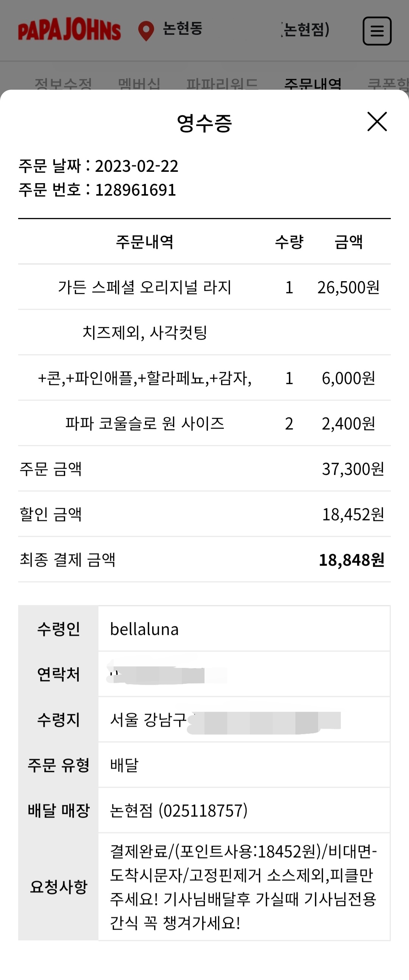Tap the 파파 코울슬로 원 사이즈 row
Image resolution: width=409 pixels, height=980 pixels.
tap(145, 423)
